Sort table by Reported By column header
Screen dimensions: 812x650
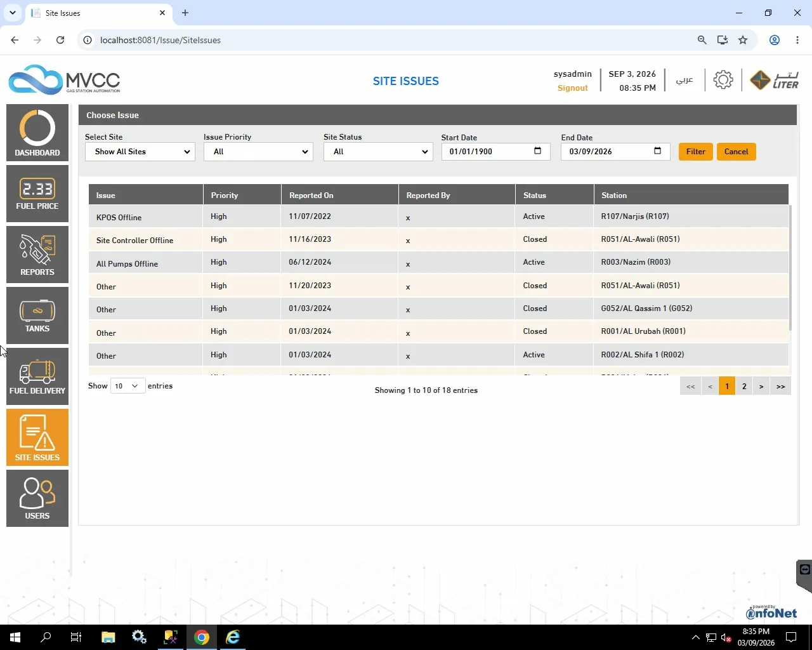457,195
